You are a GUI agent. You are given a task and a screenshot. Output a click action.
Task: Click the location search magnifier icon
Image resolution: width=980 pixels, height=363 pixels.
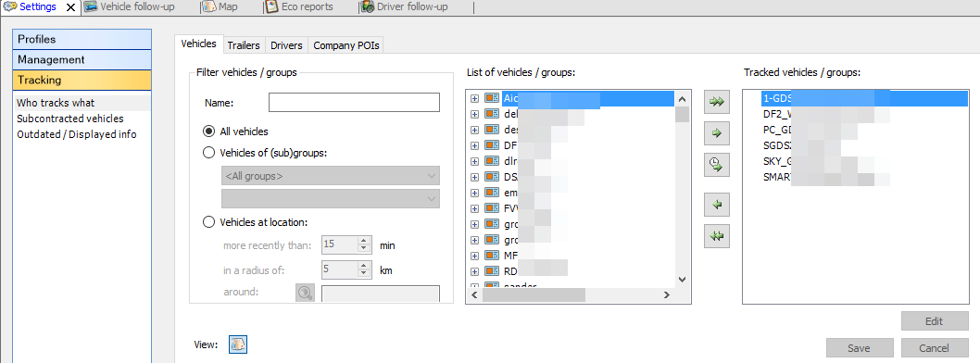pos(305,293)
